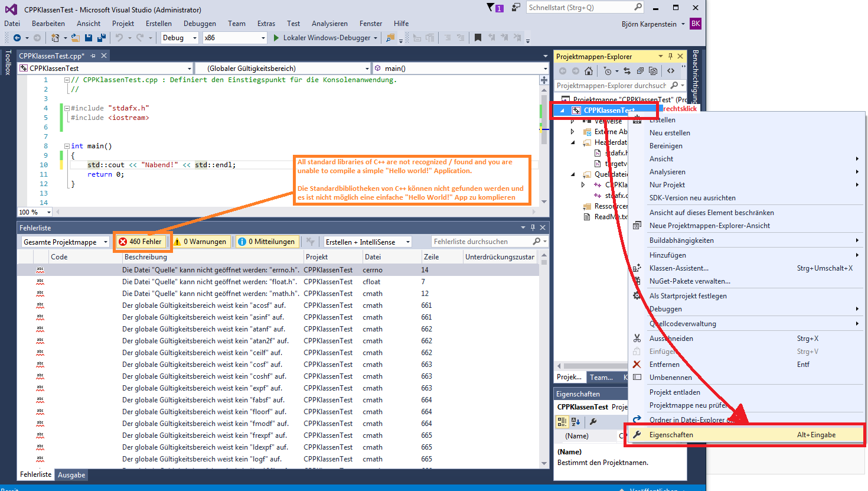Expand the Externe Abhängigkeiten tree node
868x491 pixels.
pos(572,132)
